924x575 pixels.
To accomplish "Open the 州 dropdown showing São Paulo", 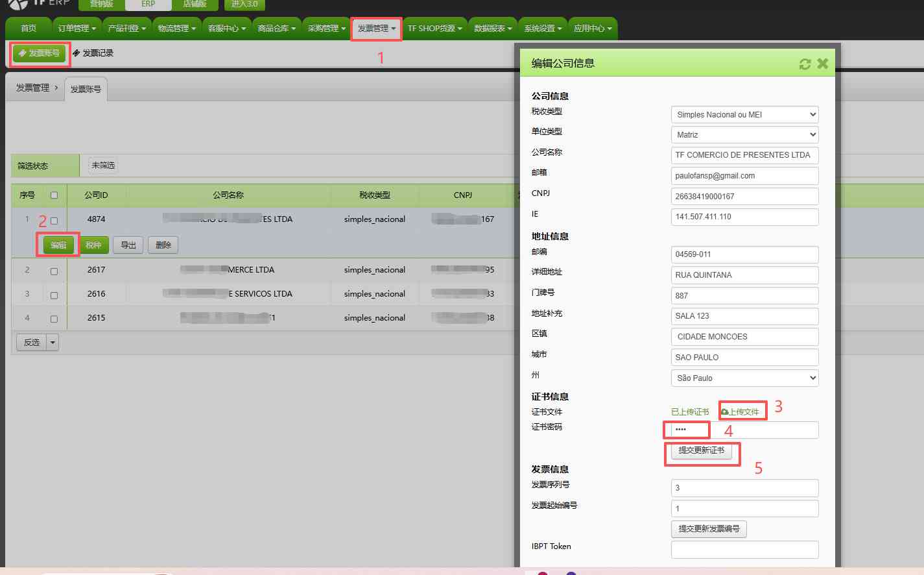I will tap(744, 378).
